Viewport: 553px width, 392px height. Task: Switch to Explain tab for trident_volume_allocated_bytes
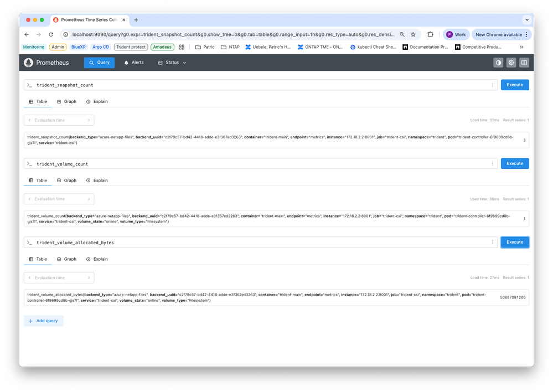[x=97, y=259]
